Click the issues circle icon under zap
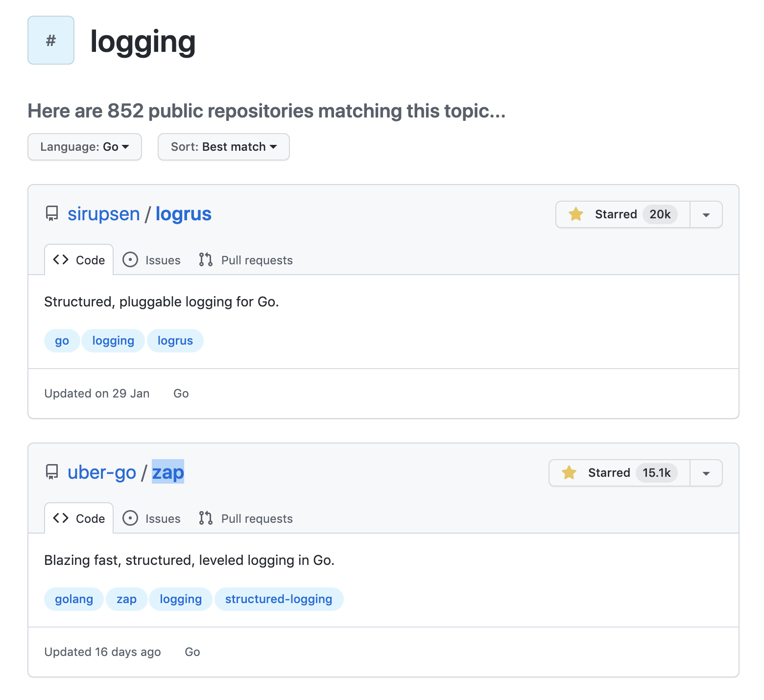 point(130,518)
